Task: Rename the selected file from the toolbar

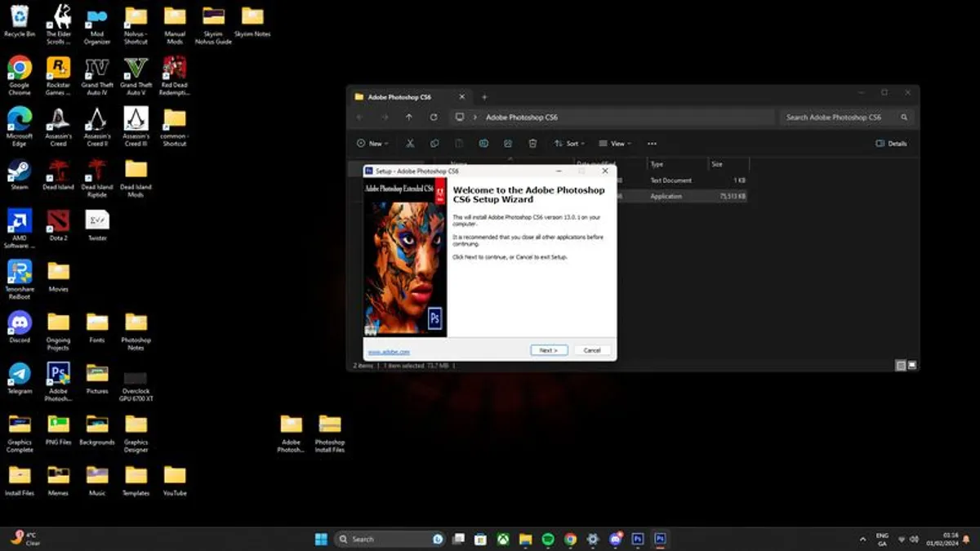Action: coord(483,143)
